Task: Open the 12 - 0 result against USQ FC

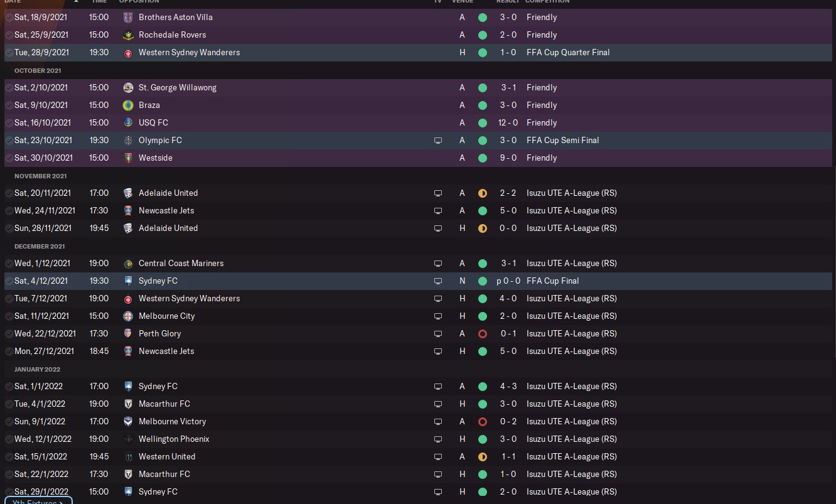Action: click(x=508, y=122)
